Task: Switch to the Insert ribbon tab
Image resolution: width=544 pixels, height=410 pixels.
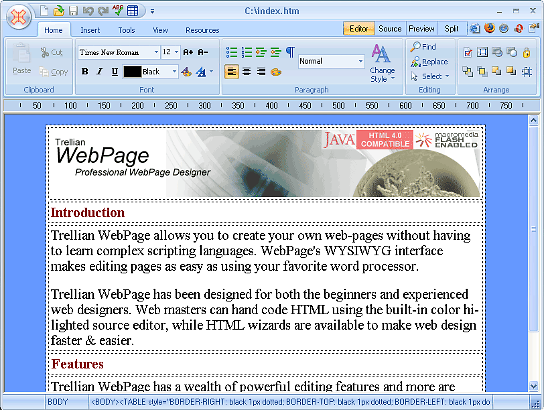Action: point(90,30)
